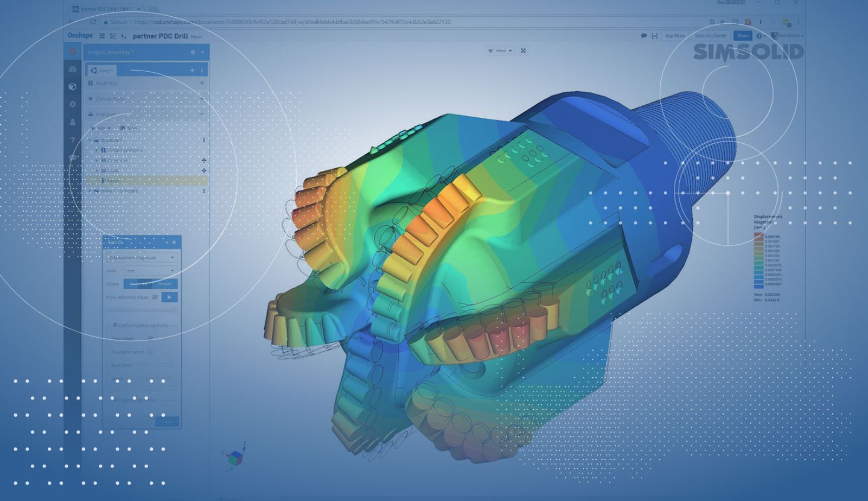Enable the True deformation checkbox
The height and width of the screenshot is (501, 868).
click(x=150, y=352)
